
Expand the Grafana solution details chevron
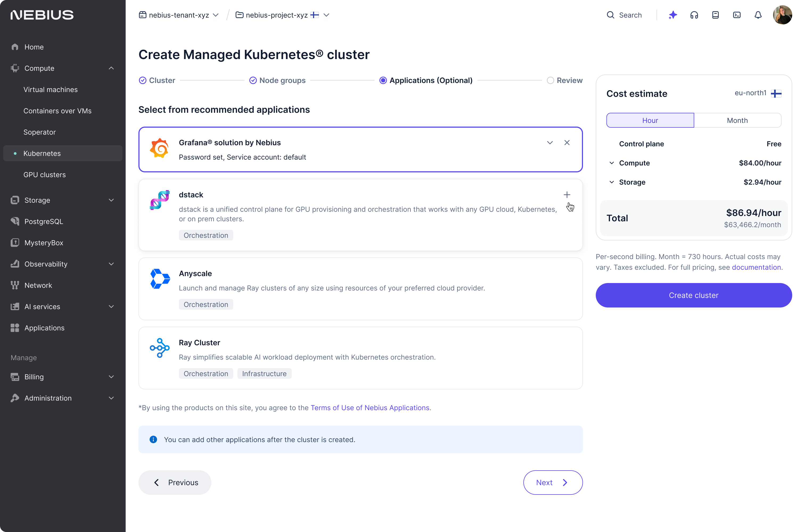click(x=550, y=143)
